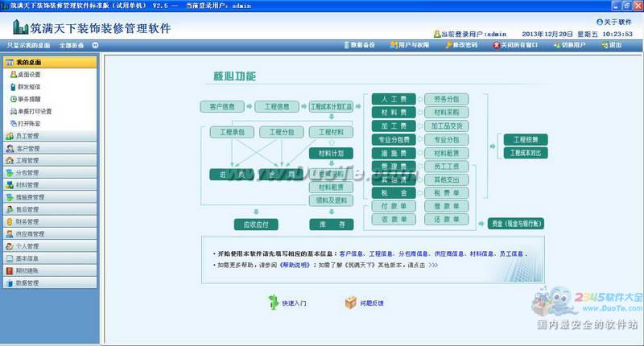Expand the 个人管理 sidebar section

click(x=50, y=246)
